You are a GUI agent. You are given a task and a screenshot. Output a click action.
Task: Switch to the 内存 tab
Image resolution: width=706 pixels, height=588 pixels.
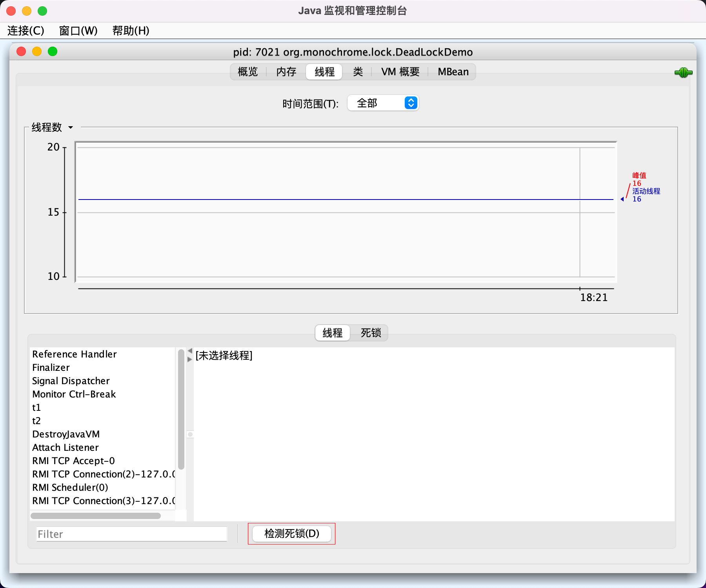point(286,72)
